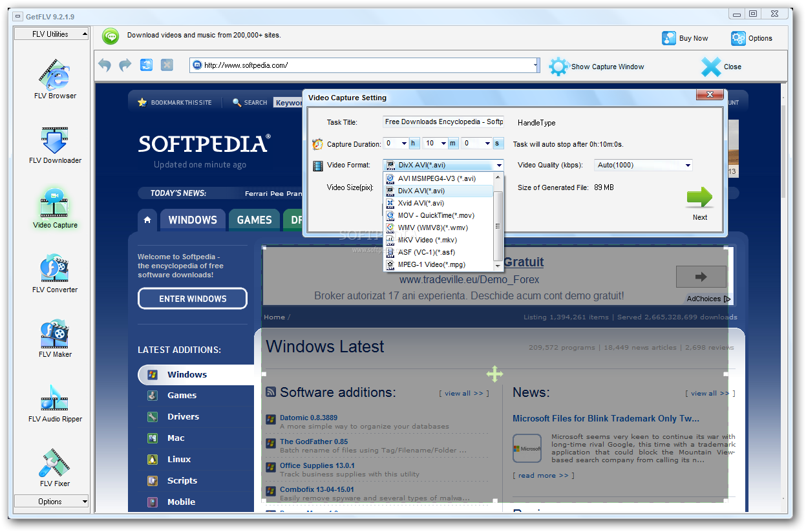Select Mac in Latest Additions
Screen dimensions: 806x532
(x=176, y=438)
